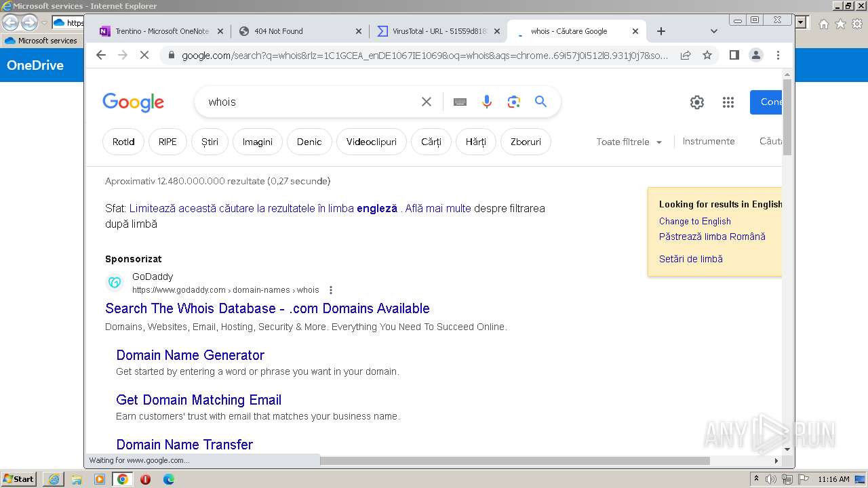Click into the Google search field
Screen dimensions: 868x488
(311, 102)
